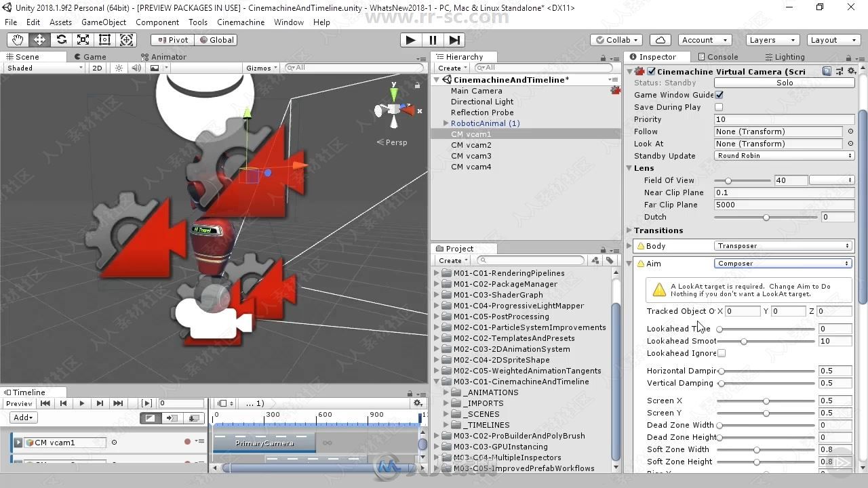Open the Cinemachine menu
Viewport: 868px width, 488px height.
[241, 22]
